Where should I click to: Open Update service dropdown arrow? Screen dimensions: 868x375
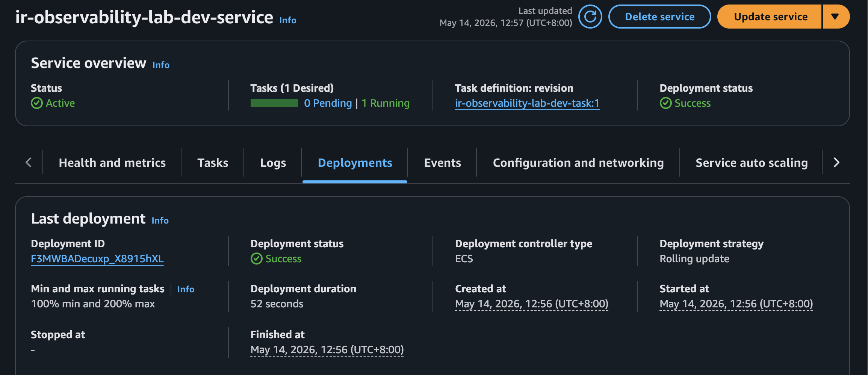836,17
